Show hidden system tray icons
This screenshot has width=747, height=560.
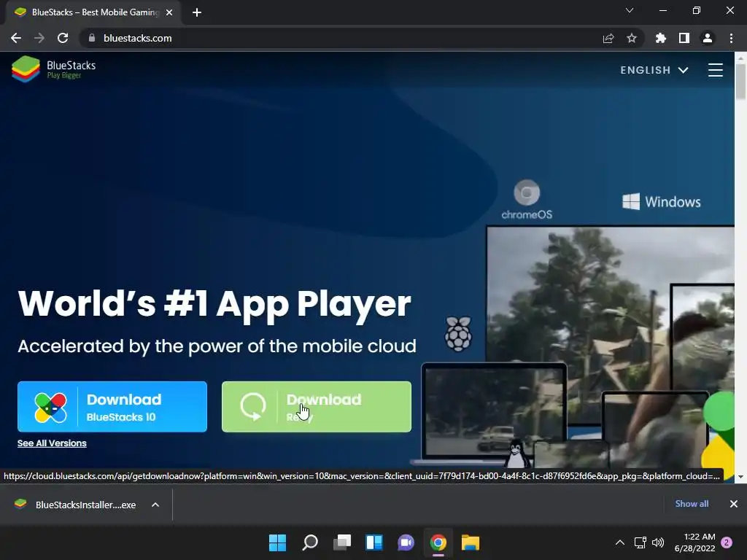pyautogui.click(x=620, y=542)
